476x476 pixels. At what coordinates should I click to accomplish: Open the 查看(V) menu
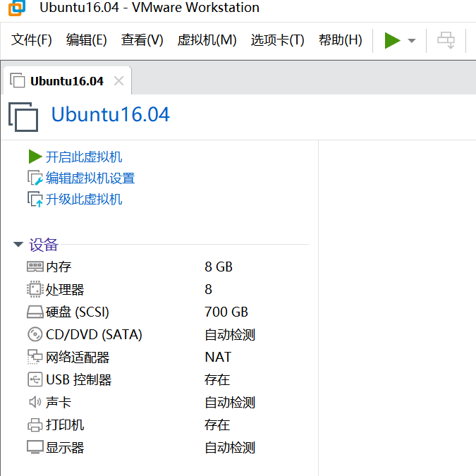pyautogui.click(x=142, y=40)
